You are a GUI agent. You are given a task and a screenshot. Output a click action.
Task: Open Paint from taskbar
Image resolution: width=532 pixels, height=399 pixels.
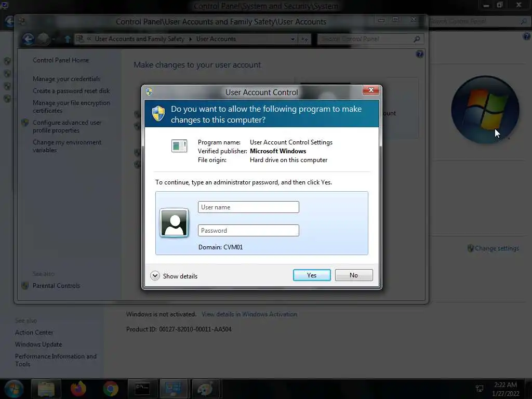click(206, 389)
